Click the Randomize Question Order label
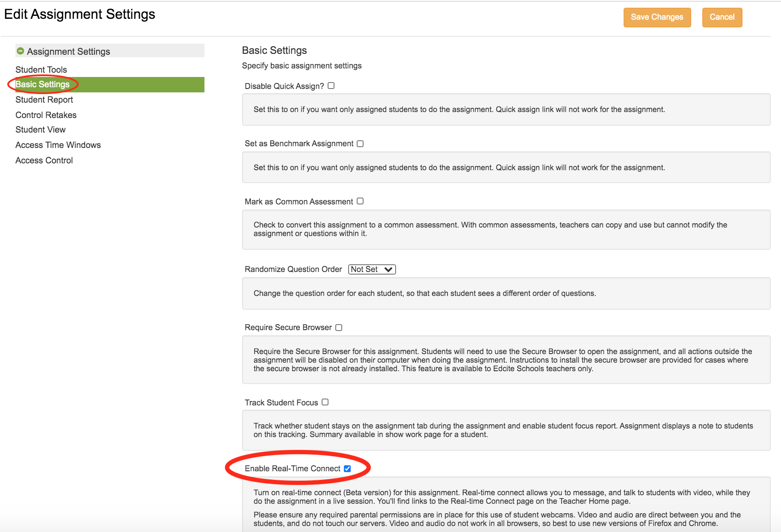The height and width of the screenshot is (532, 781). [x=293, y=269]
